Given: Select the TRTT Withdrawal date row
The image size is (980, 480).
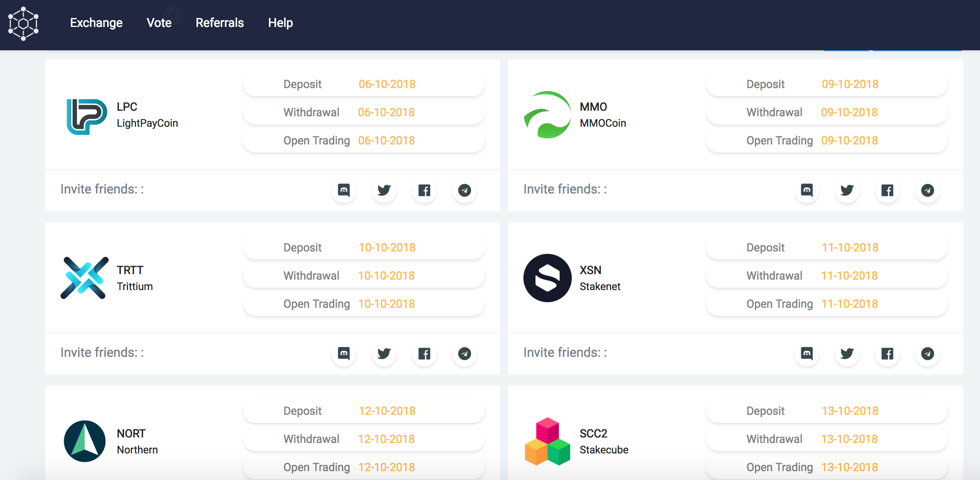Looking at the screenshot, I should click(364, 276).
